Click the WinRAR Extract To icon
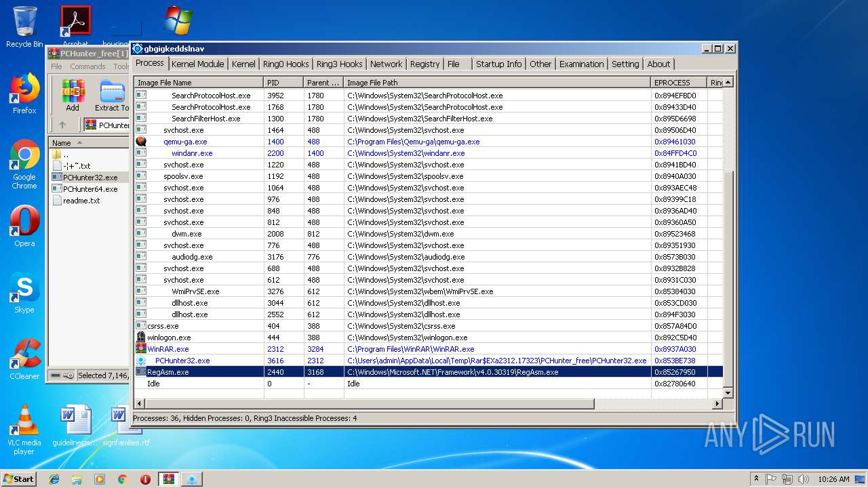 tap(112, 96)
